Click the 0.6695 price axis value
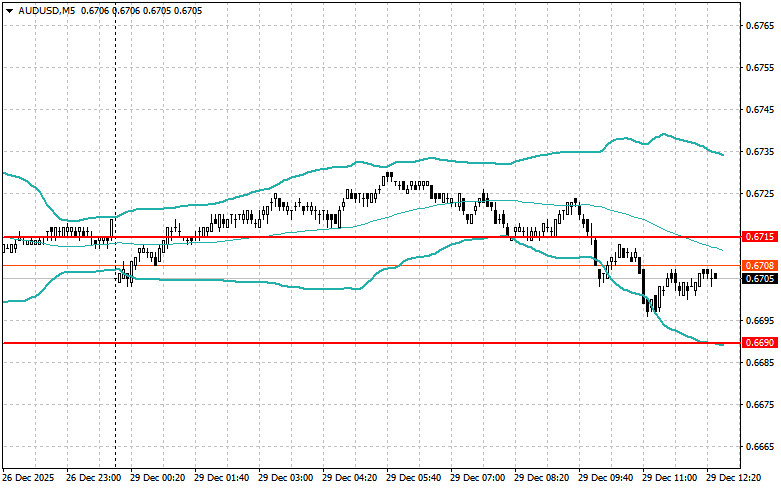781x489 pixels. coord(761,320)
